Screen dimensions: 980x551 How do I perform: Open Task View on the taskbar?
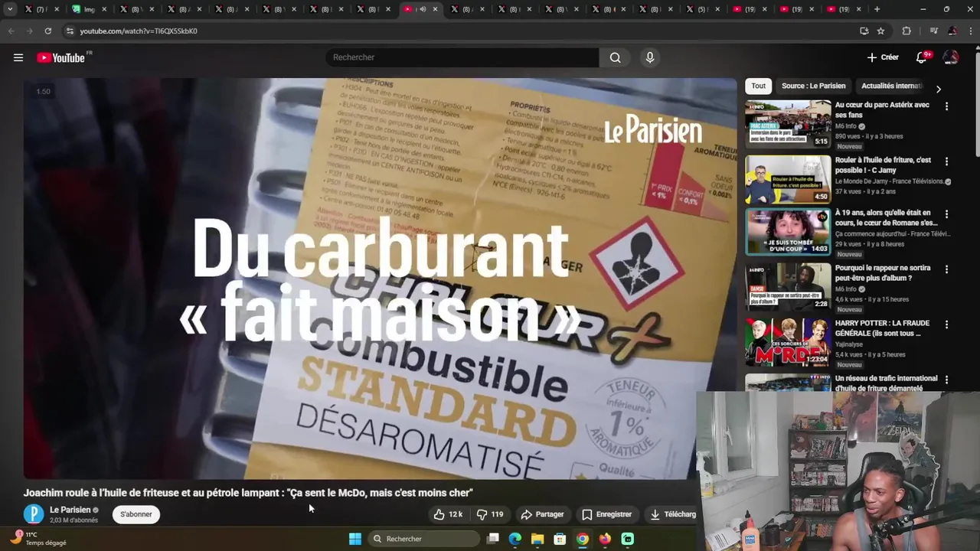[x=493, y=539]
